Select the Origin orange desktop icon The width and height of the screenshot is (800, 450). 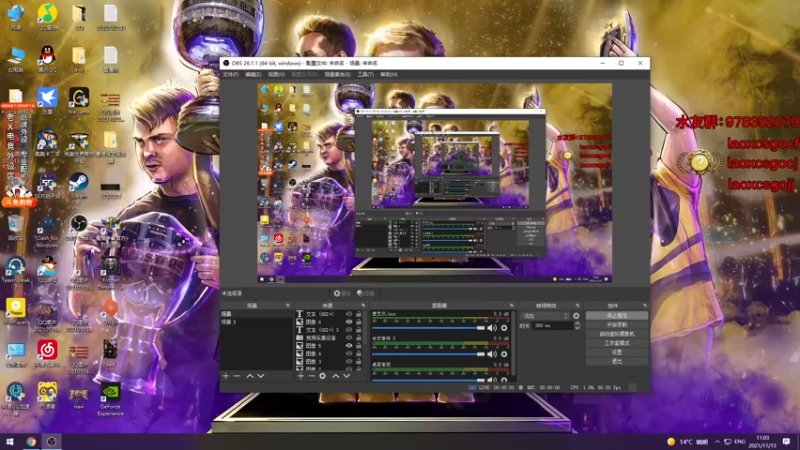click(x=111, y=311)
